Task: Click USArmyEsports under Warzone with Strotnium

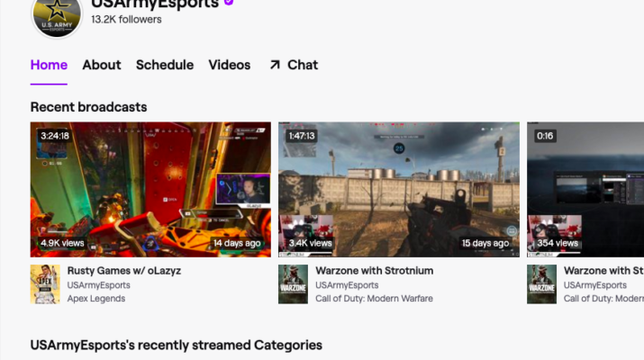Action: 347,285
